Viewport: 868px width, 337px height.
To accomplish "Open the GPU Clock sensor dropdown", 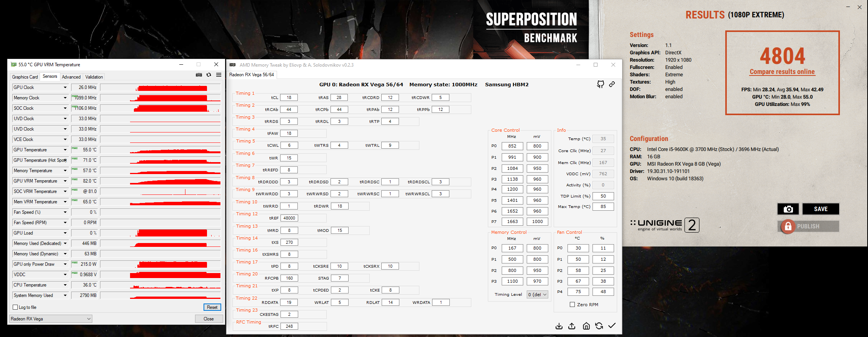I will (65, 87).
